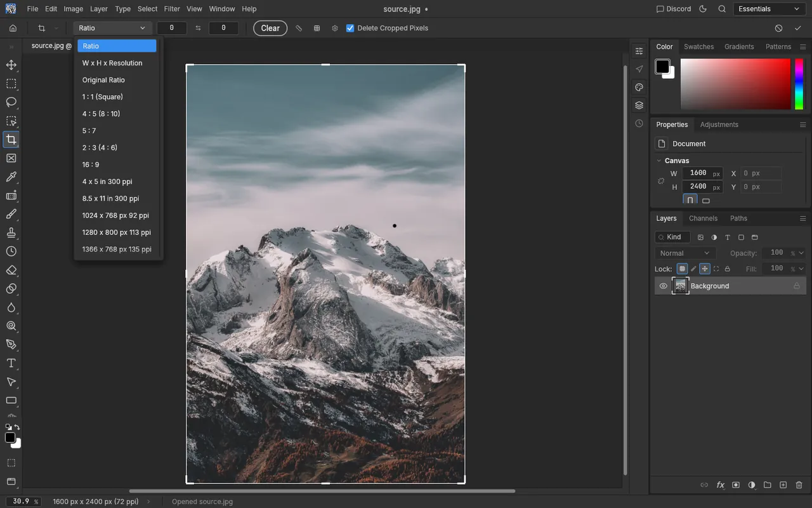This screenshot has height=508, width=812.
Task: Select the Brush tool
Action: [x=11, y=214]
